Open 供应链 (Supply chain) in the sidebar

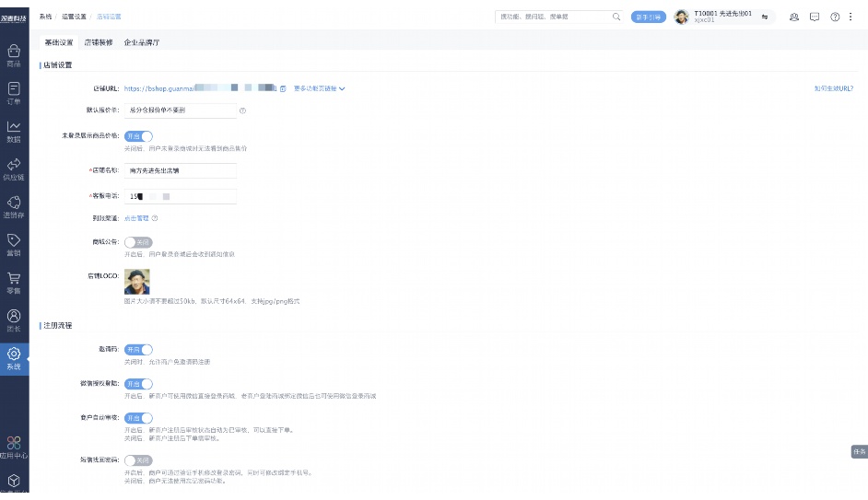coord(14,169)
